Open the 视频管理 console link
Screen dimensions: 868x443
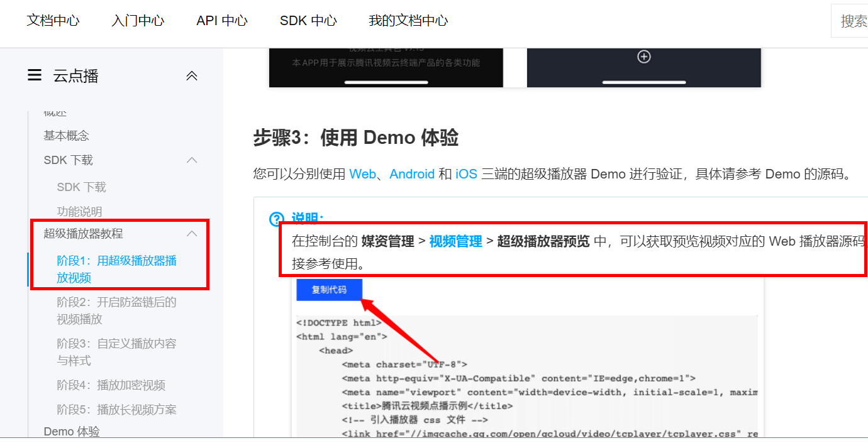pyautogui.click(x=455, y=241)
